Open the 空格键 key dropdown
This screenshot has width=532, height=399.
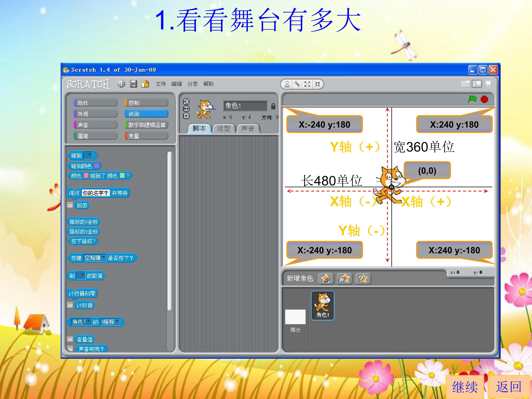(95, 258)
